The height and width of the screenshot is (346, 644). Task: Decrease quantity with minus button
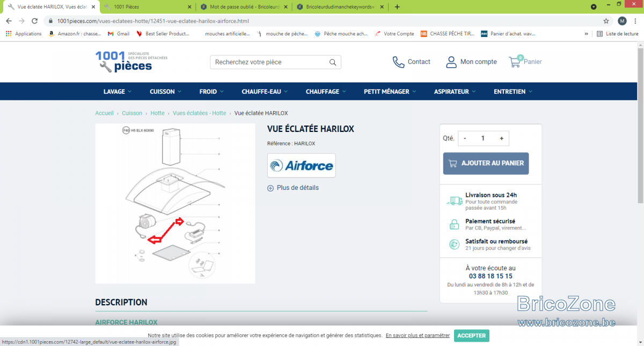465,138
